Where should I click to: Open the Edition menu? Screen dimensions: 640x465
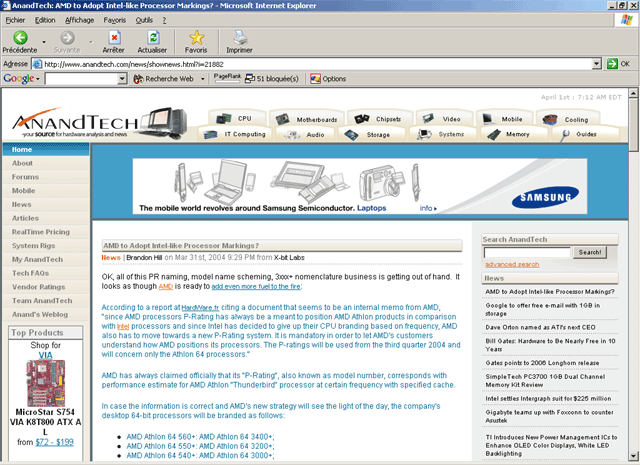pos(45,20)
